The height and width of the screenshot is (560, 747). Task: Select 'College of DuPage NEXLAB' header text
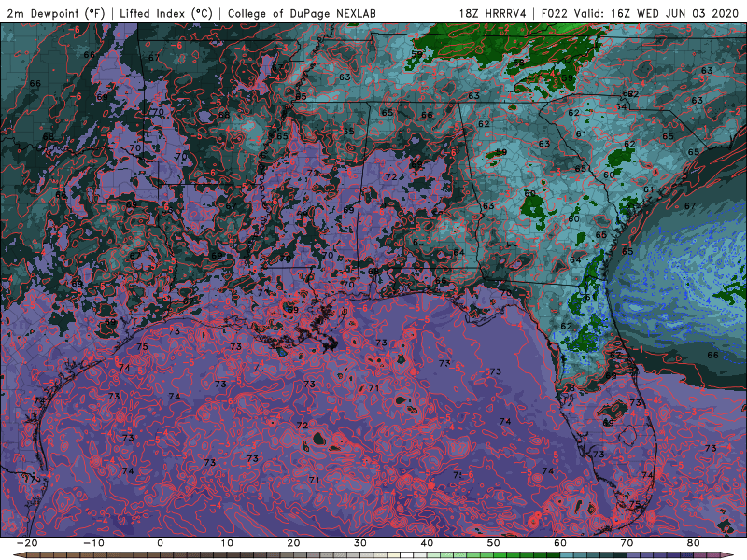302,13
